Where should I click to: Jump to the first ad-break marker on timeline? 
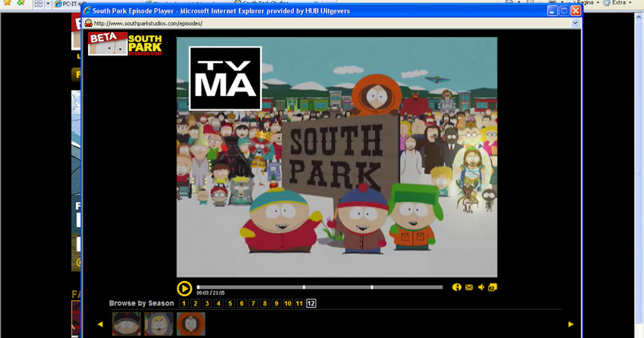point(304,287)
